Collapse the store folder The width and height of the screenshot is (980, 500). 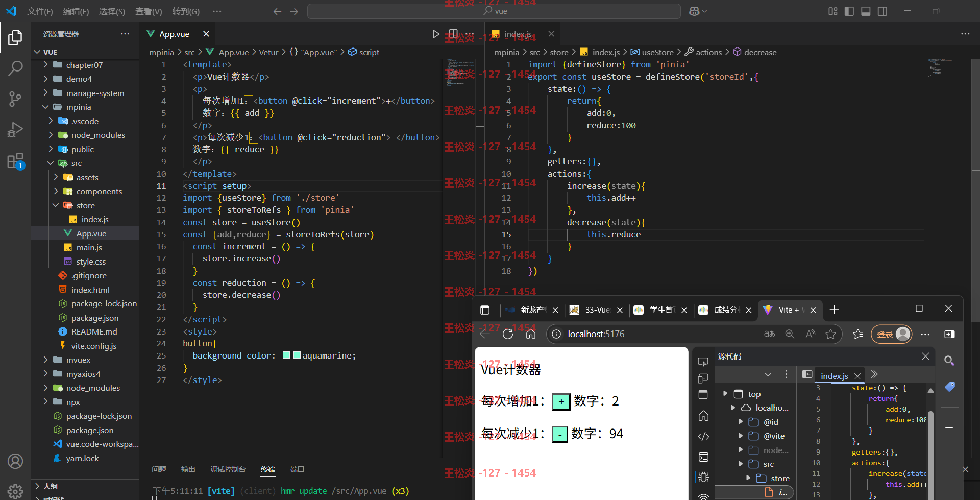(85, 205)
